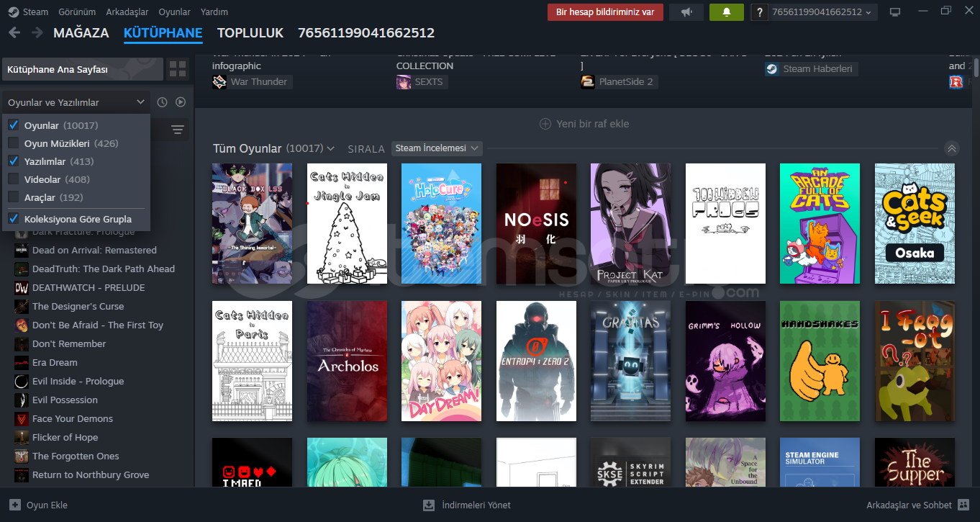Open account 76561199041662512 dropdown
980x522 pixels.
point(822,12)
